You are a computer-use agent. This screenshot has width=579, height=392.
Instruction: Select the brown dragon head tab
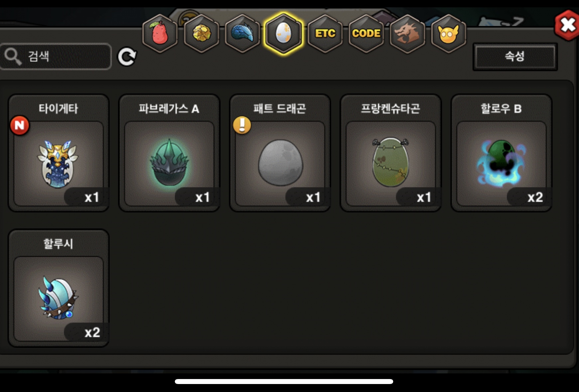coord(407,33)
